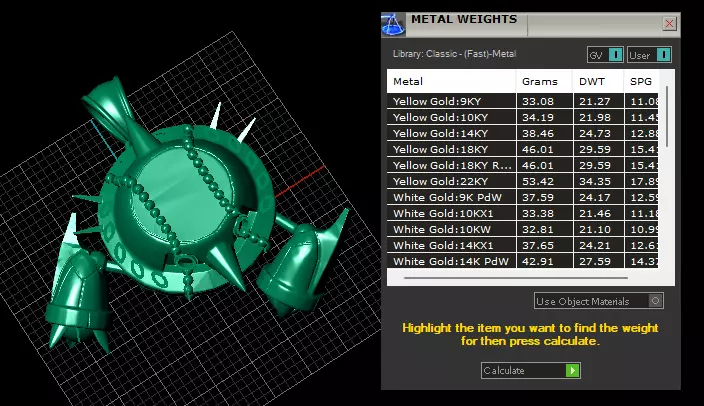Screen dimensions: 704x406
Task: Toggle Use Object Materials option
Action: (x=598, y=301)
